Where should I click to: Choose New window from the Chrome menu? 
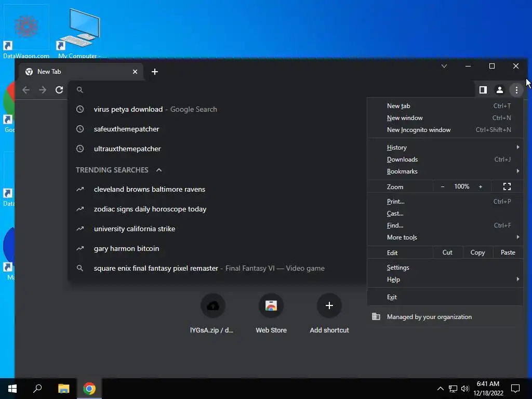pos(445,118)
